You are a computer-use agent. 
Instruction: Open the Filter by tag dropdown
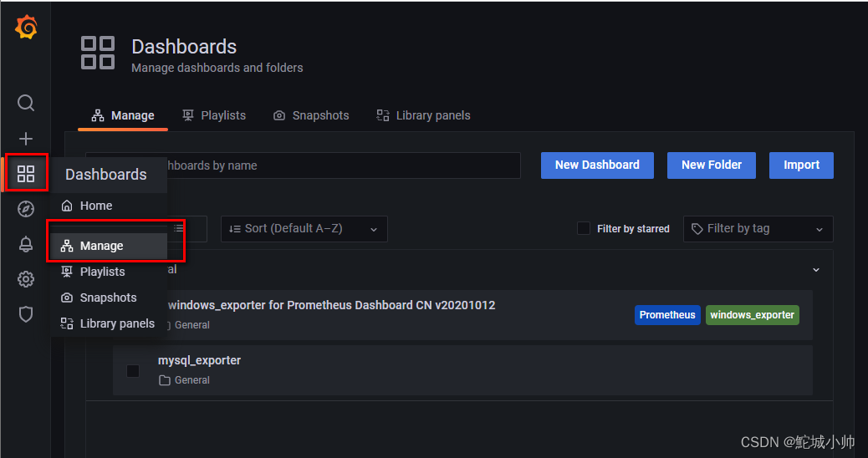[x=758, y=229]
